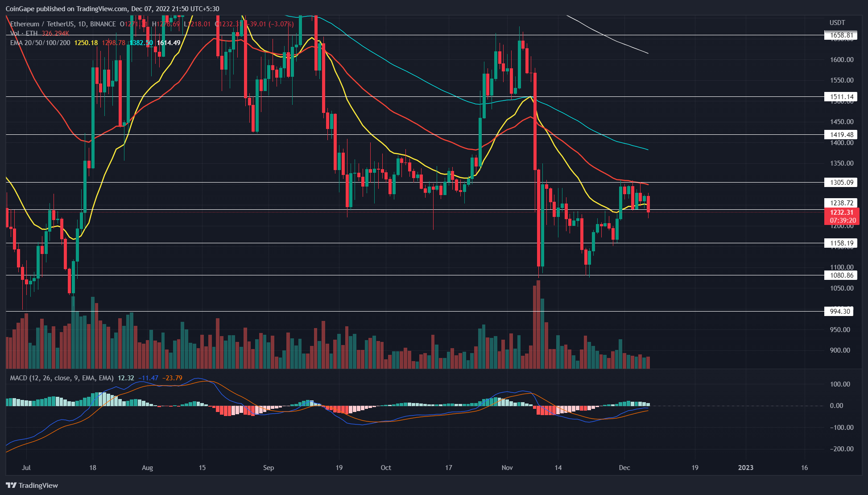The width and height of the screenshot is (868, 495).
Task: Click the 1600.00 tick on price axis
Action: click(842, 60)
